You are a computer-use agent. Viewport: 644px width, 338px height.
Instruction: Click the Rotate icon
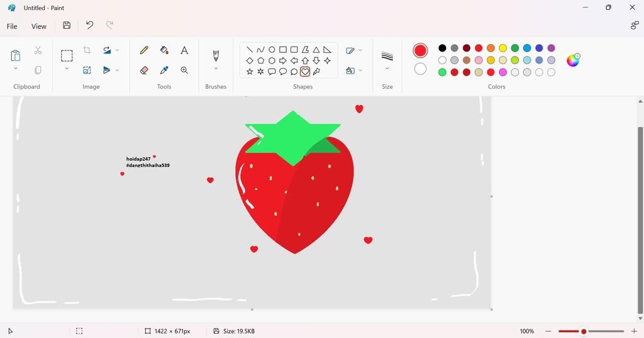(x=107, y=50)
